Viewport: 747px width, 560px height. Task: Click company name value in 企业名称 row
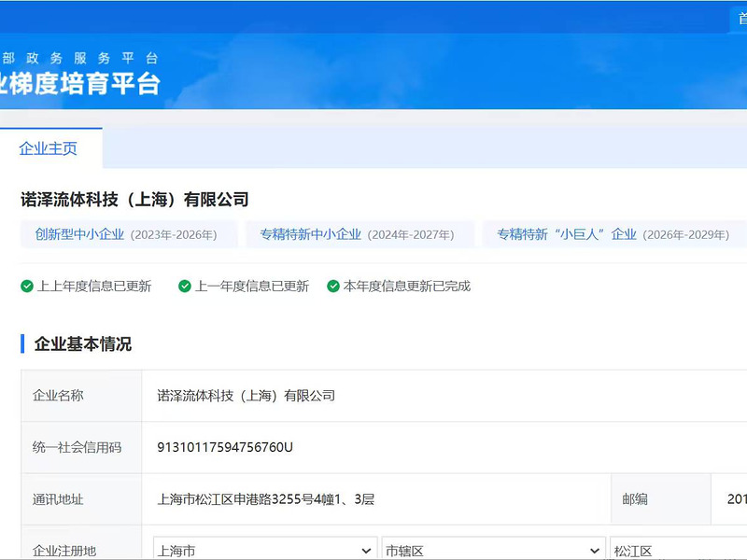point(247,395)
